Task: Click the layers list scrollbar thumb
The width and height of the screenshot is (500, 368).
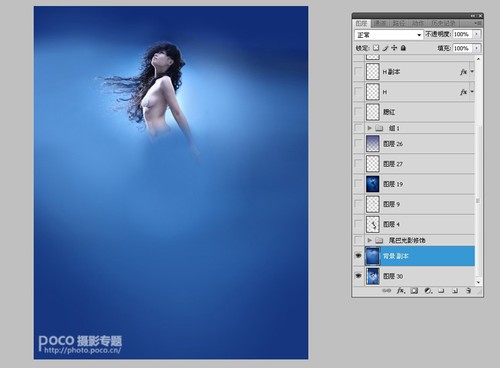Action: (x=478, y=201)
